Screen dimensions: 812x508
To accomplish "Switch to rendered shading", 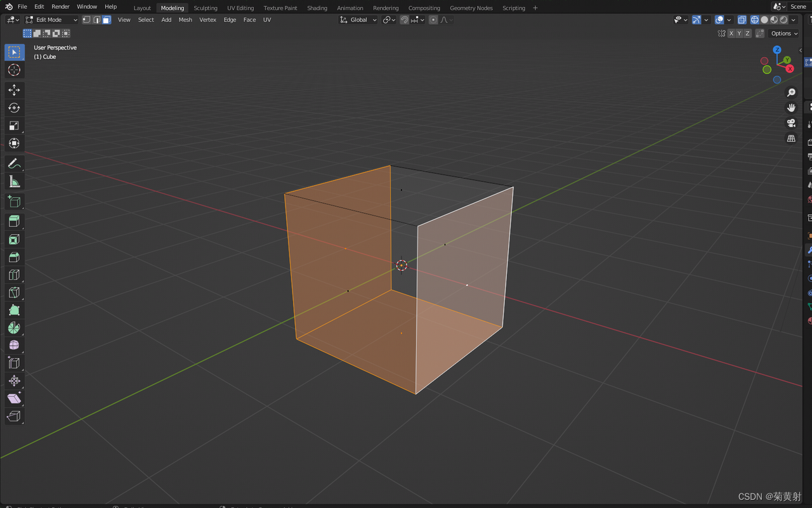I will pos(783,20).
